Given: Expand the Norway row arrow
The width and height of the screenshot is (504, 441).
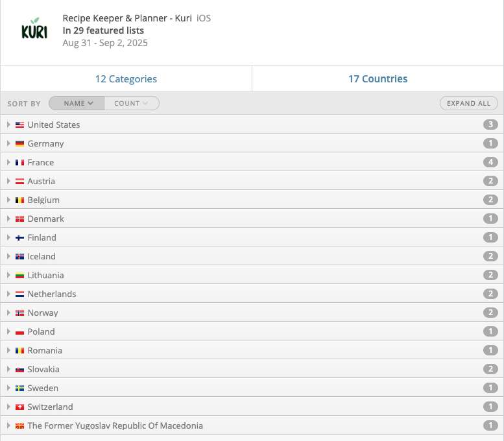Looking at the screenshot, I should (x=8, y=313).
